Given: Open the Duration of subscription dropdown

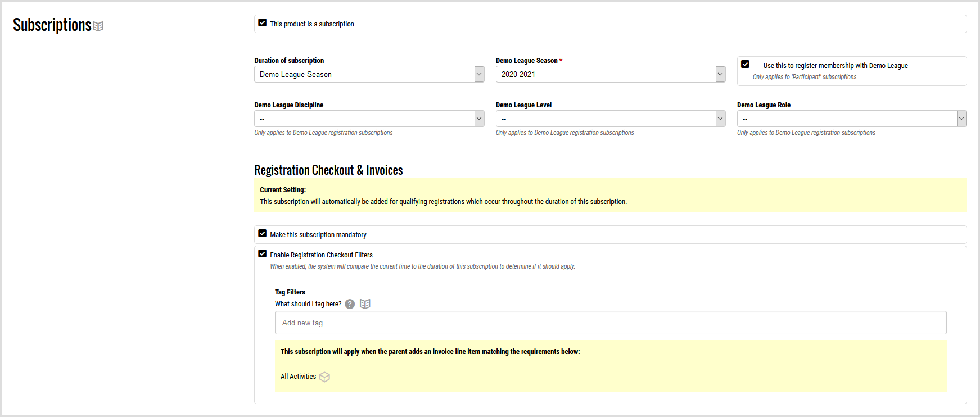Looking at the screenshot, I should [369, 74].
